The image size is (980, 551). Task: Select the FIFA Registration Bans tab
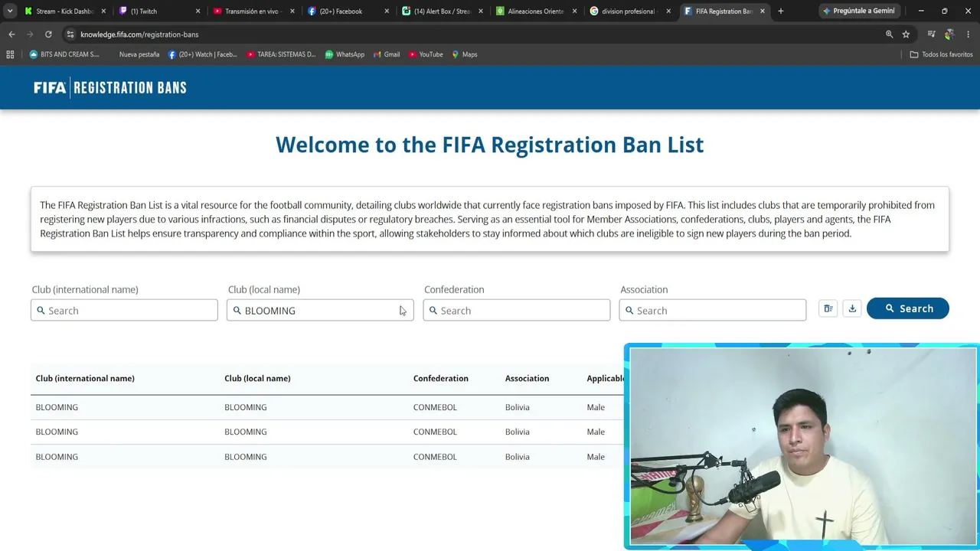tap(724, 11)
